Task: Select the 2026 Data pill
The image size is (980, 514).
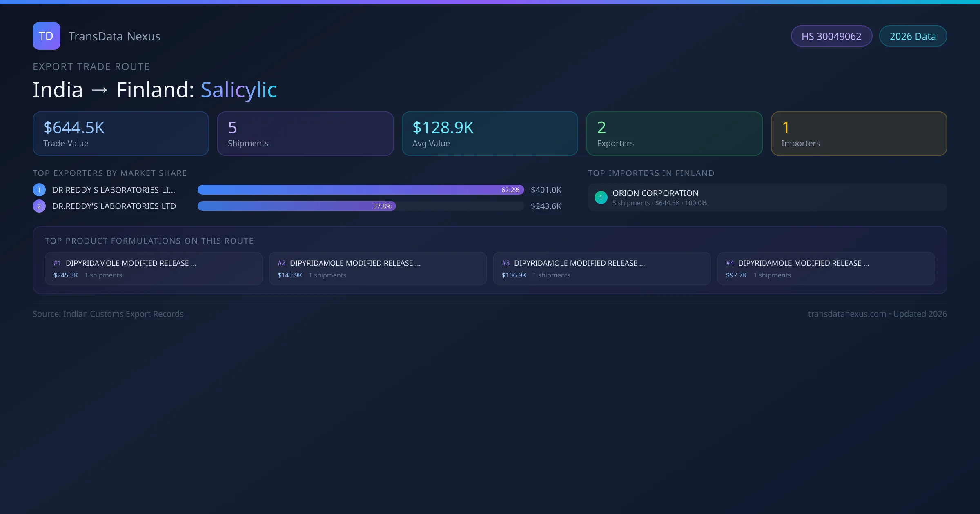Action: 913,36
